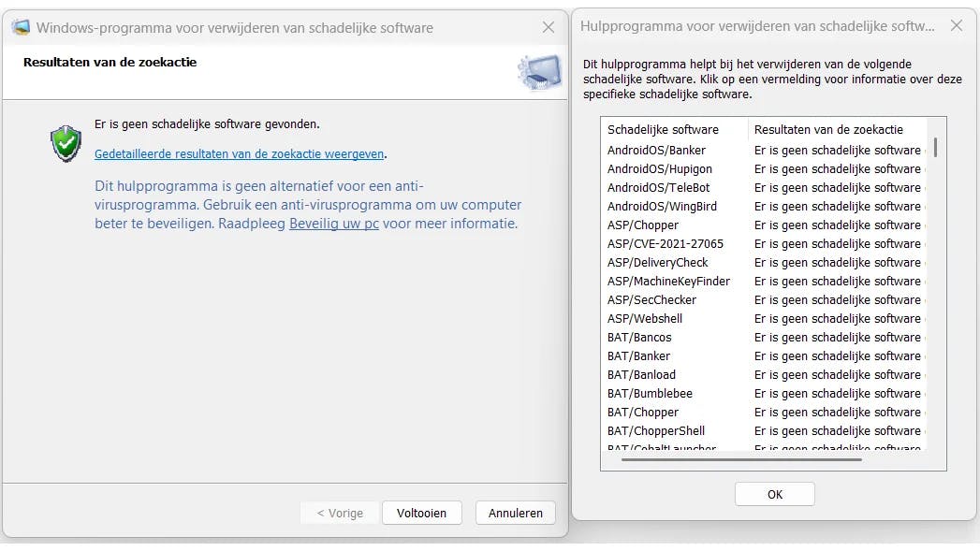Close the Windows-programma wizard window
Screen dimensions: 980x551
coord(549,27)
